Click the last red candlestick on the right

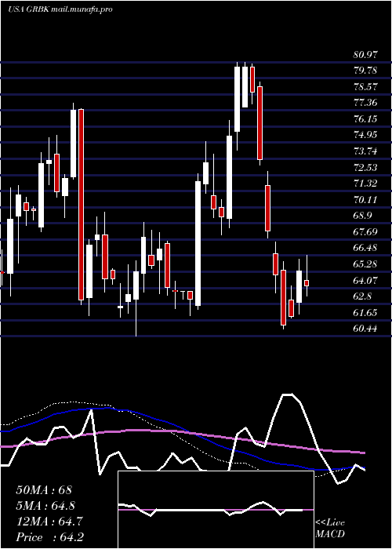coord(307,283)
